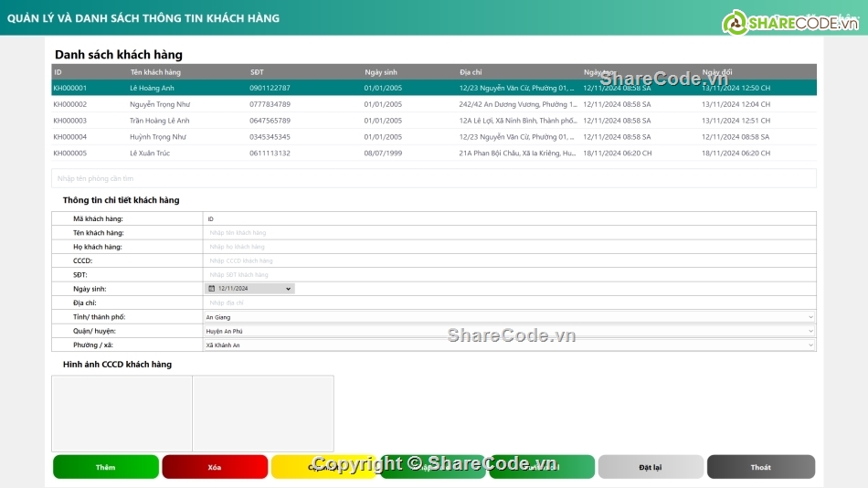Click the red Xóa button
This screenshot has height=488, width=868.
pos(215,467)
